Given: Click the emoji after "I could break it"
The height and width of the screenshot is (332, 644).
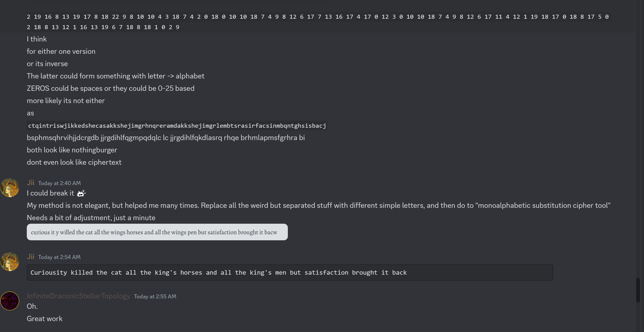Looking at the screenshot, I should (81, 193).
